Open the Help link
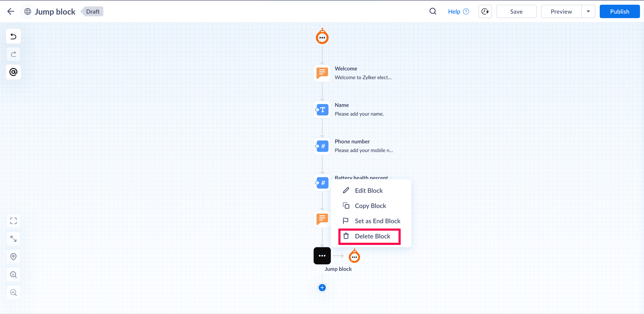Image resolution: width=644 pixels, height=314 pixels. point(458,11)
